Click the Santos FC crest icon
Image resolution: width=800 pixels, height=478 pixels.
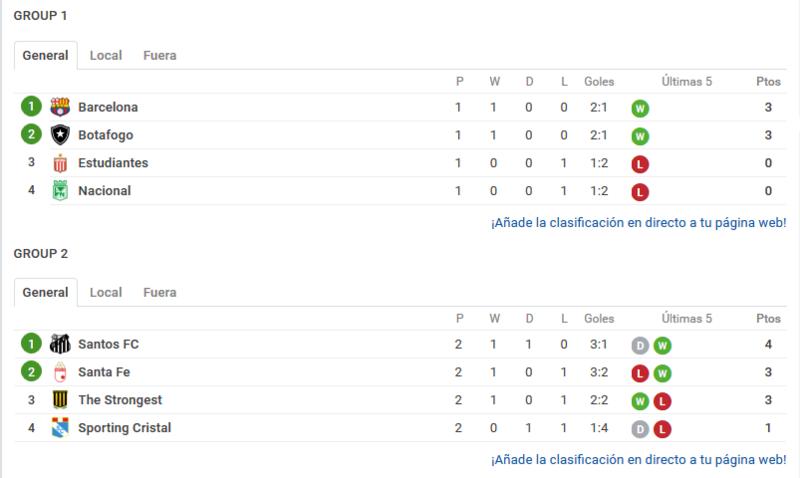[x=60, y=344]
